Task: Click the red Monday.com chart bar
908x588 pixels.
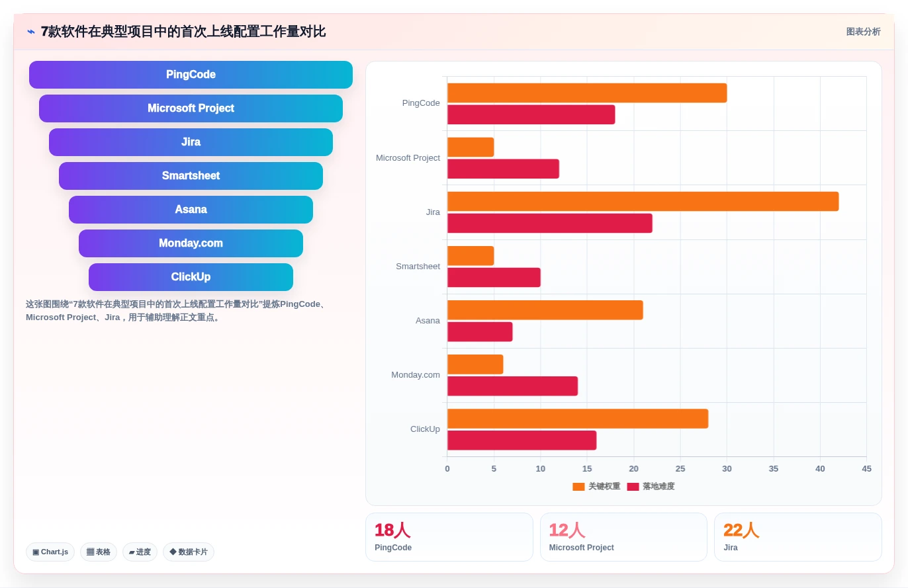Action: (x=512, y=386)
